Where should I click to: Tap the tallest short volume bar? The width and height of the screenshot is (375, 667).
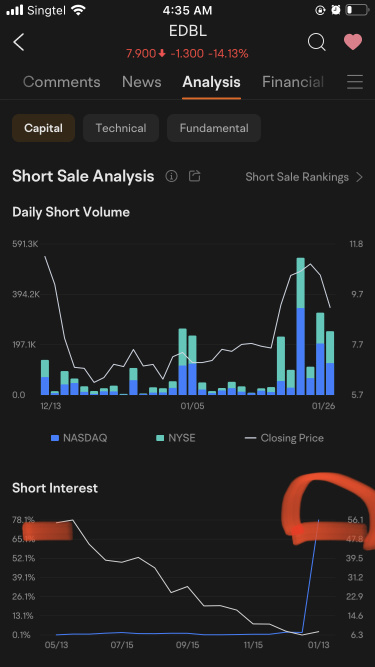301,326
